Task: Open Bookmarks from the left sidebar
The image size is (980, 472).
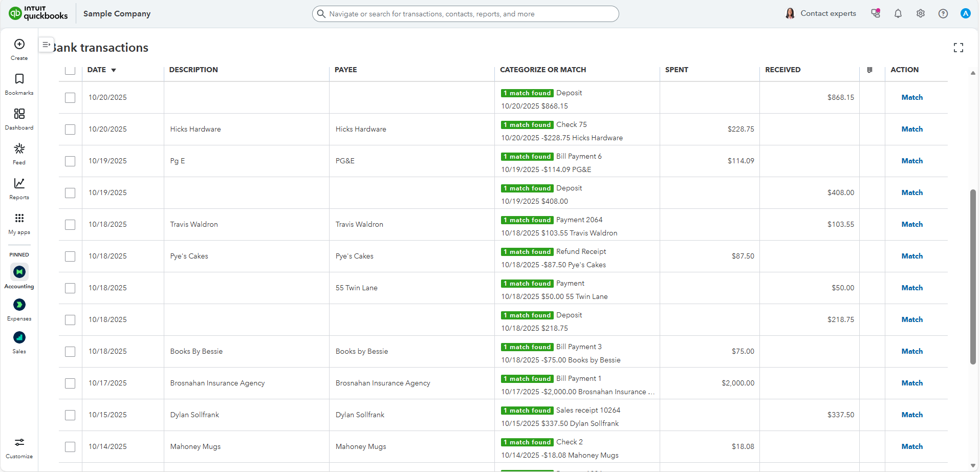Action: [x=19, y=79]
